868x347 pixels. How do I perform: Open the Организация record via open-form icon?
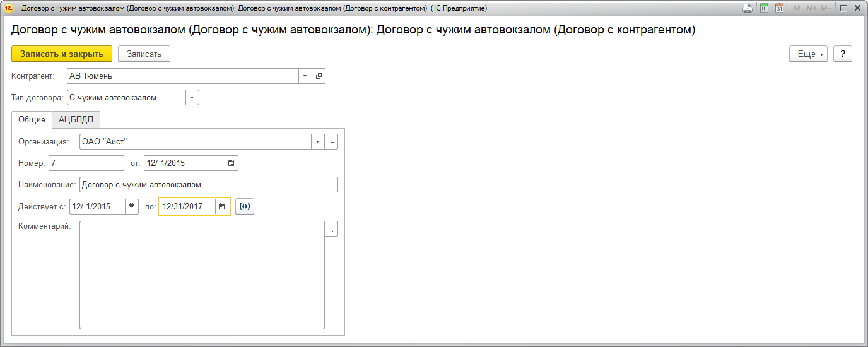[x=331, y=142]
